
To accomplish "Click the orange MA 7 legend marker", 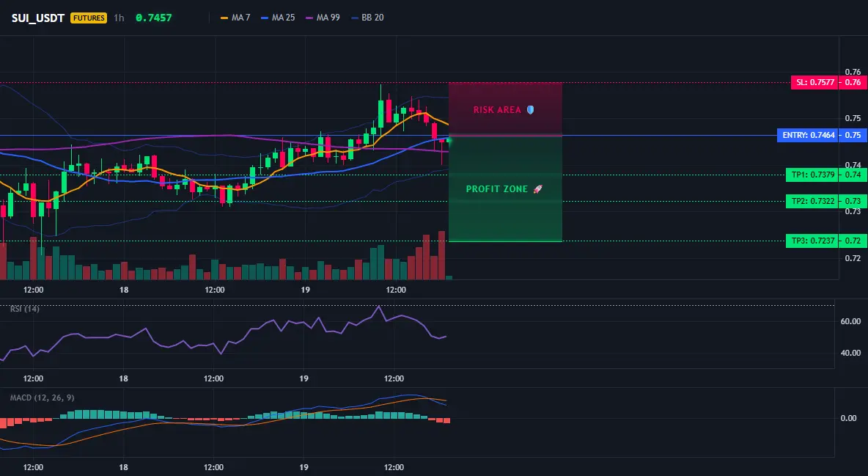I will tap(224, 18).
